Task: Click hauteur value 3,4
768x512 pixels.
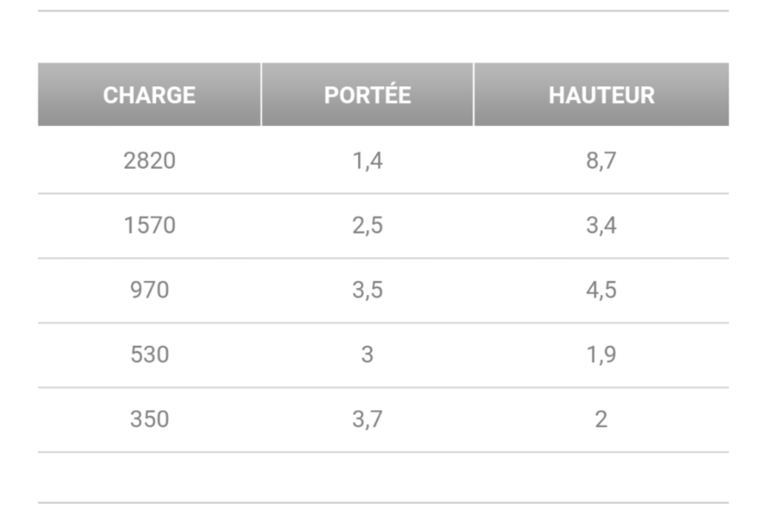Action: [x=601, y=225]
